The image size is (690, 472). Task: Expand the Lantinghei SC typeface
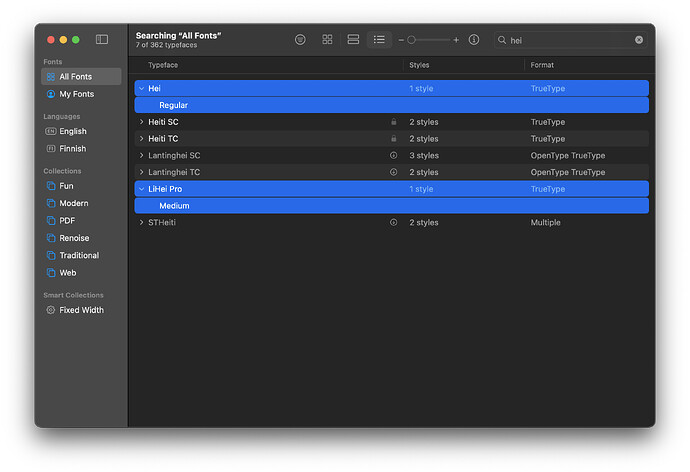tap(141, 155)
